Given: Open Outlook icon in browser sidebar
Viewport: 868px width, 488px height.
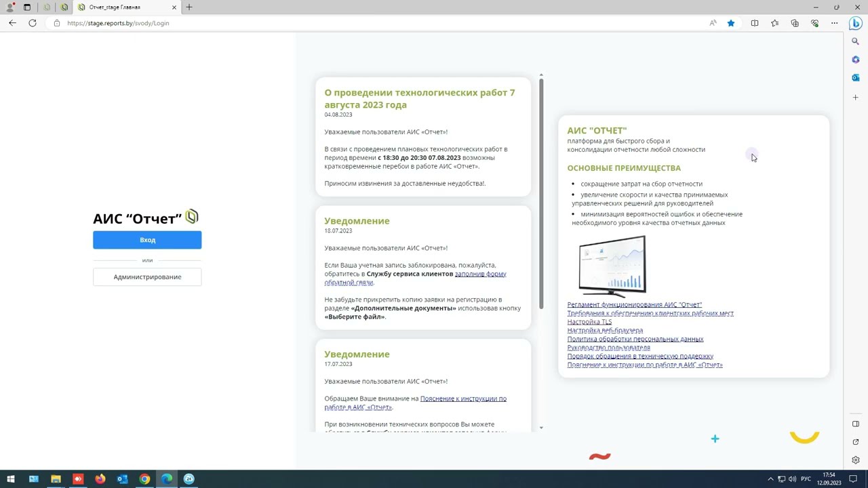Looking at the screenshot, I should pyautogui.click(x=856, y=78).
